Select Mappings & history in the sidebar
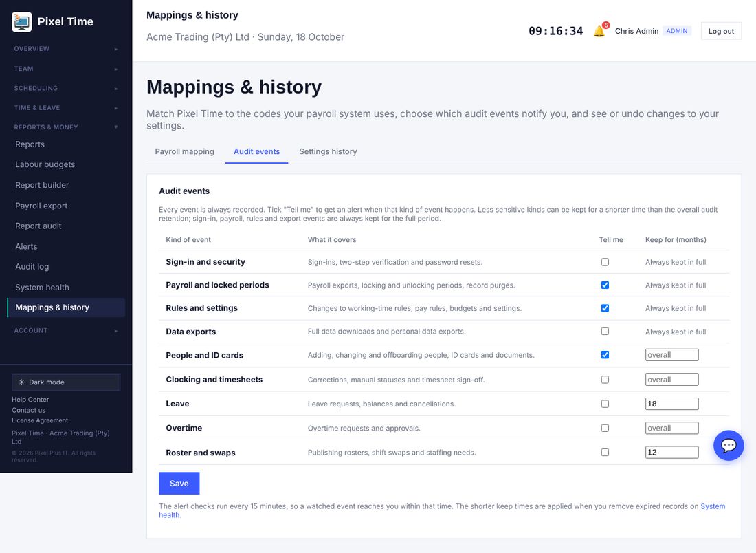Screen dimensions: 756x553 (66, 308)
